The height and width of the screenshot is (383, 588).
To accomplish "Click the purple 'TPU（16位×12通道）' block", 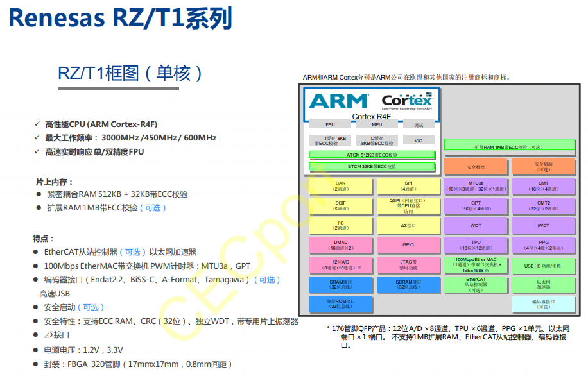I will [476, 245].
